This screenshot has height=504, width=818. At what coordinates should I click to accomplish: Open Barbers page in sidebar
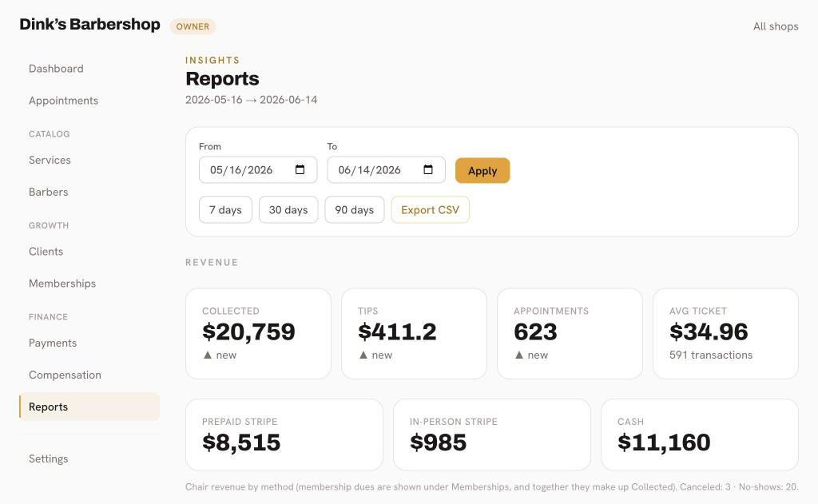click(x=49, y=192)
